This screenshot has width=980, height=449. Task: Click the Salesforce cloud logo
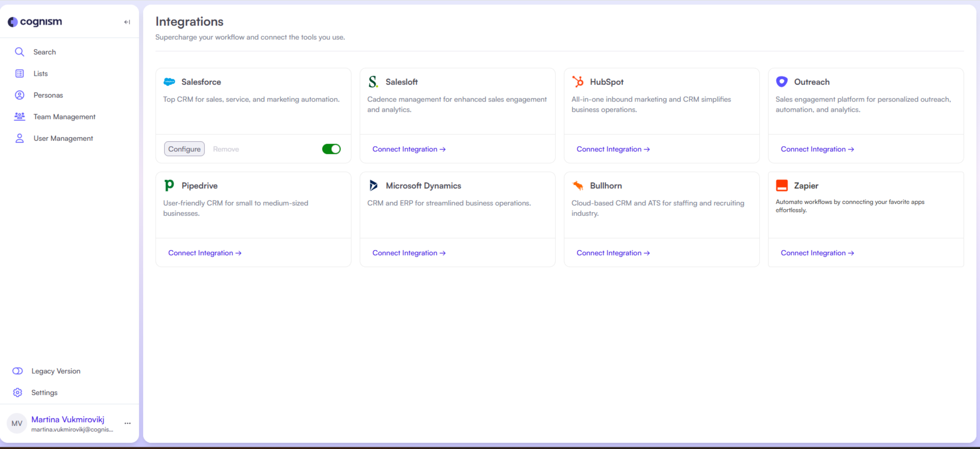(169, 82)
